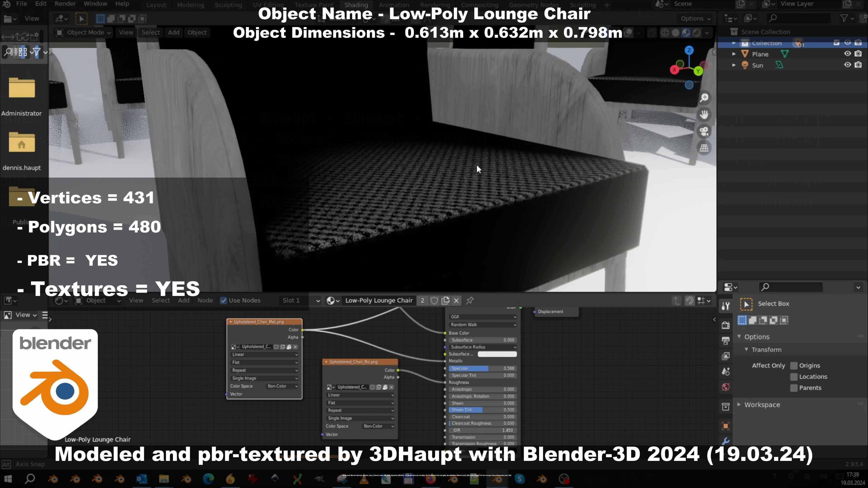Enable Affect Only Origins checkbox
Image resolution: width=868 pixels, height=488 pixels.
(x=794, y=366)
